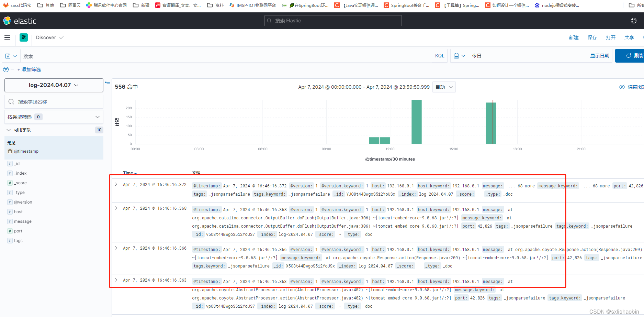This screenshot has height=317, width=644.
Task: Expand the 16:46:16.372 document row
Action: (116, 185)
